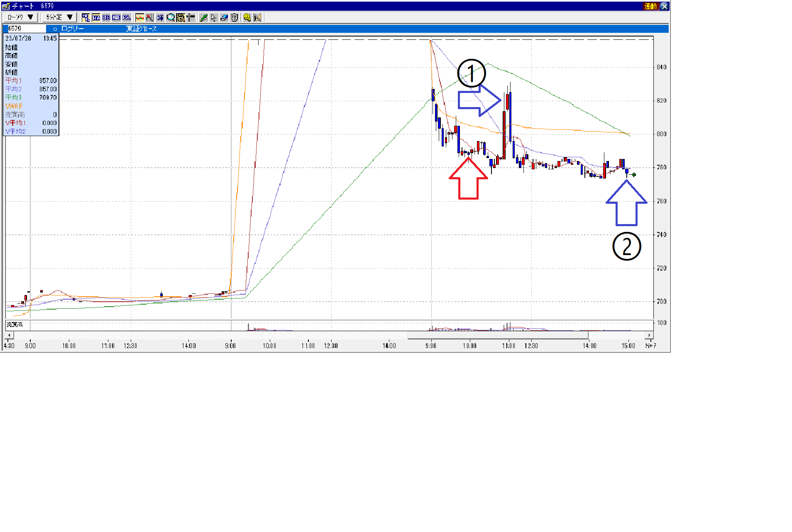Screen dimensions: 792x532
Task: Toggle the PA indicator button
Action: tap(127, 17)
